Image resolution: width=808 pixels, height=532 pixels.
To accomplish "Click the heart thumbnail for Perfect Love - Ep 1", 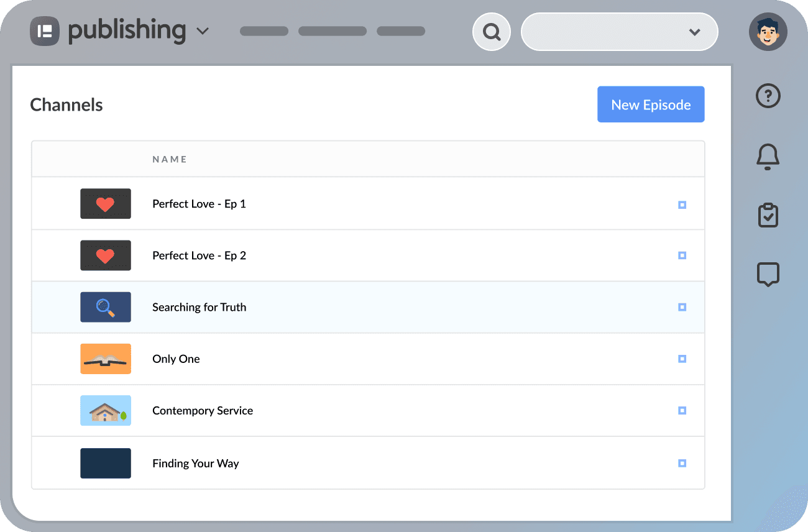I will (106, 203).
